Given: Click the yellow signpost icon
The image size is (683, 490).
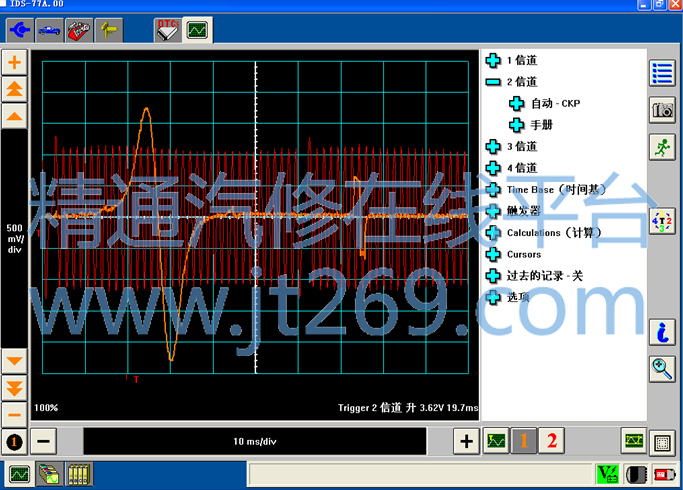Looking at the screenshot, I should tap(109, 30).
